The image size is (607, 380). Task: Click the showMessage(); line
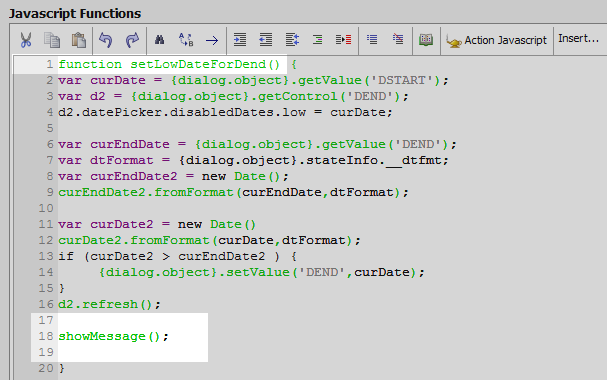[113, 337]
